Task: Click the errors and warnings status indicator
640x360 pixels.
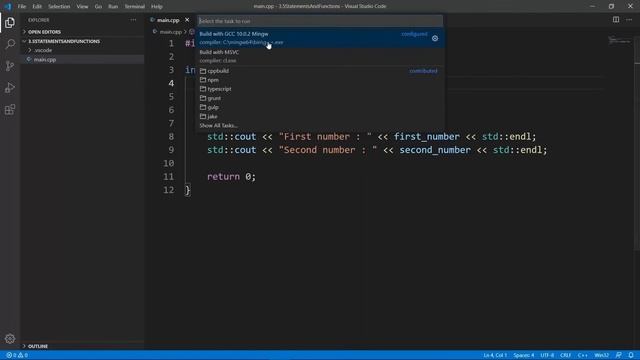Action: pyautogui.click(x=17, y=355)
